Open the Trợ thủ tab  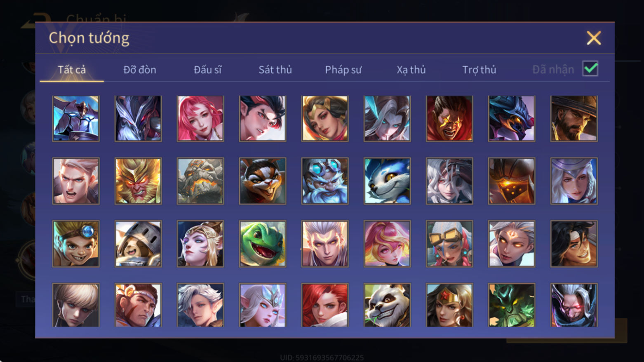coord(479,70)
